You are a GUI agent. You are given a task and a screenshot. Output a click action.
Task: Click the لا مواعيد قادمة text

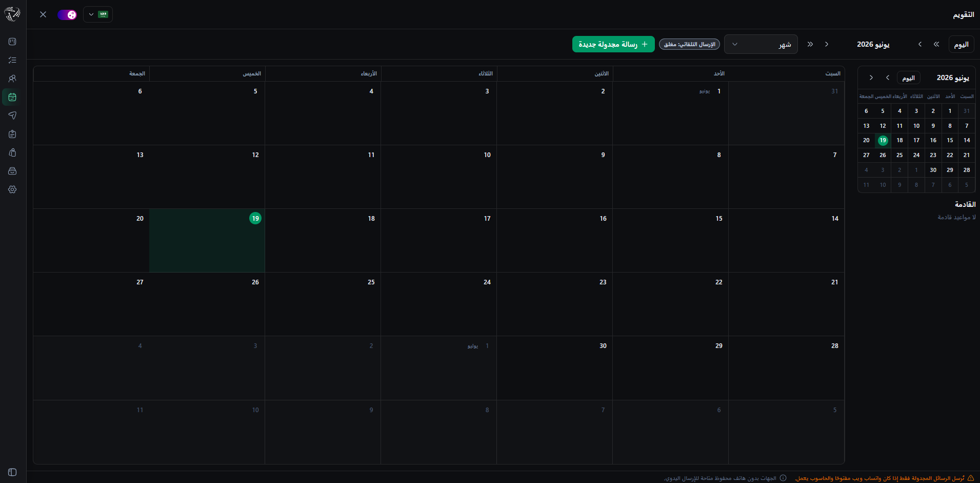[956, 217]
